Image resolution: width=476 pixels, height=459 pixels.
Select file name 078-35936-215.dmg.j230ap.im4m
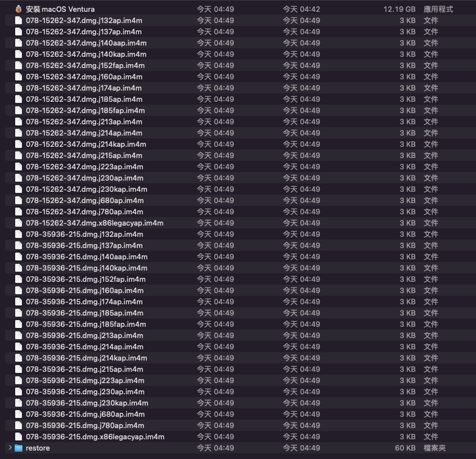coord(85,392)
